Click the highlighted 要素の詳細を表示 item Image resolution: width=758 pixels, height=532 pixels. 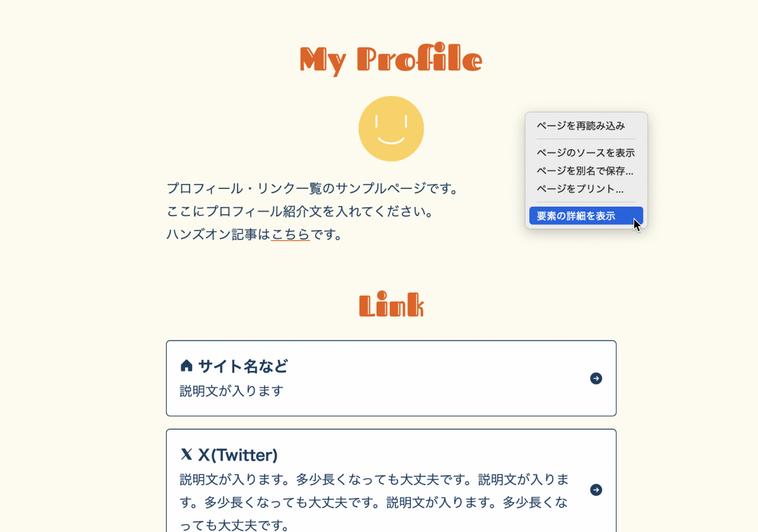(577, 215)
